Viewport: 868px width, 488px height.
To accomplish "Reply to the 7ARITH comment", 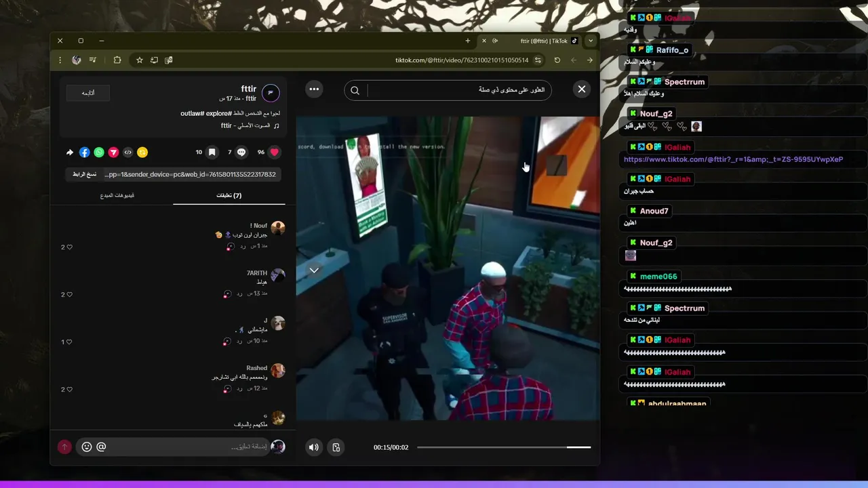I will 239,294.
